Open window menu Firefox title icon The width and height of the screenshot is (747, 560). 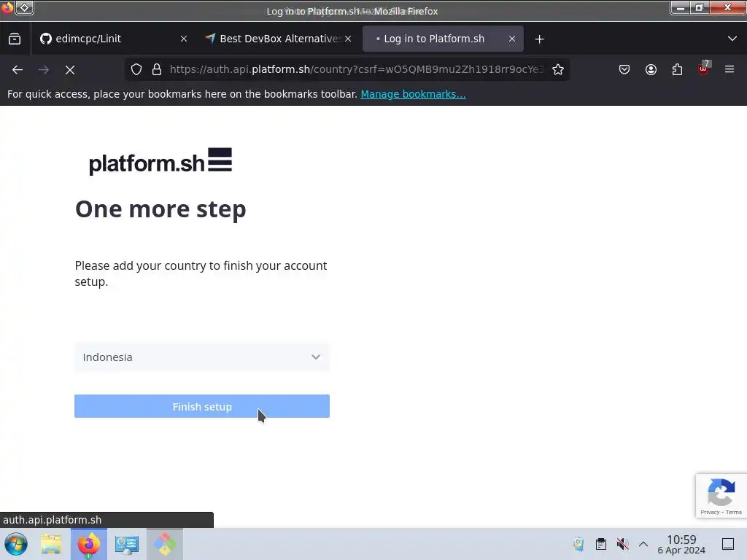[7, 7]
